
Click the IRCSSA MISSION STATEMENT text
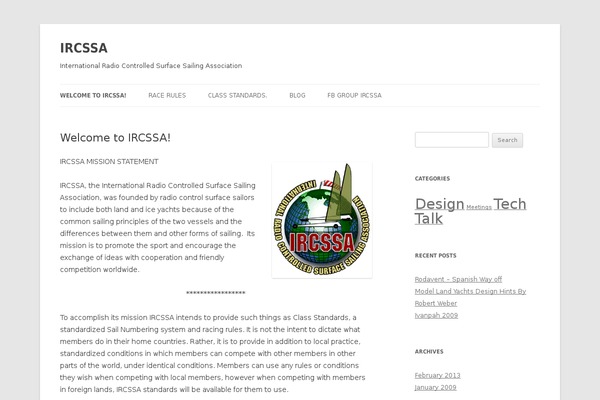[x=109, y=162]
